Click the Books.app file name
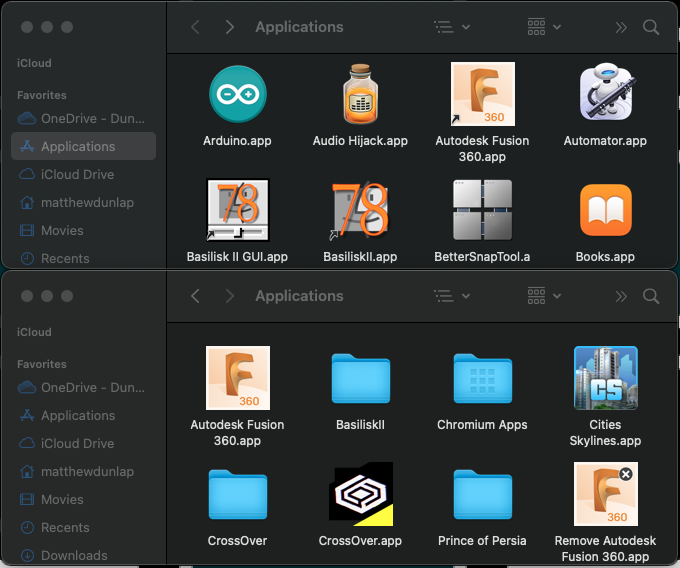Image resolution: width=680 pixels, height=568 pixels. (605, 257)
